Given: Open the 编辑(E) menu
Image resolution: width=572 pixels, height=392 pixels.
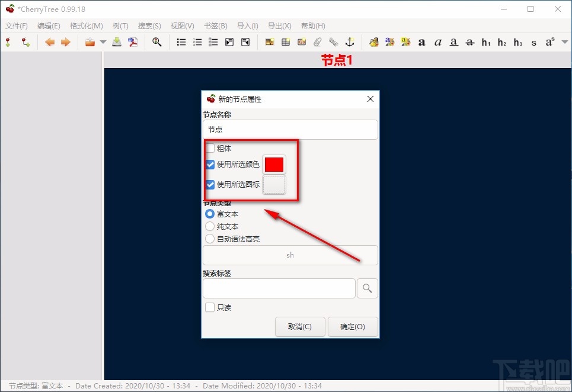Looking at the screenshot, I should pos(49,26).
